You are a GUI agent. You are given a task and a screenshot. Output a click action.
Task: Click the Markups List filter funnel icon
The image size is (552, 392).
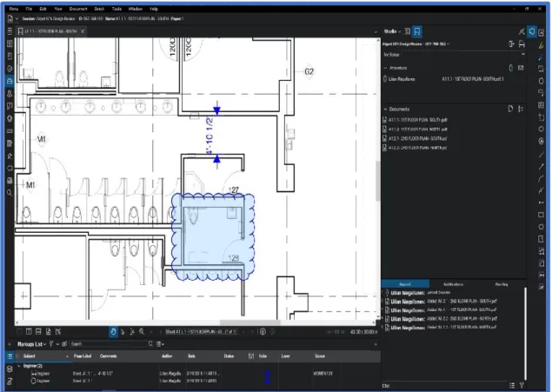(x=51, y=344)
